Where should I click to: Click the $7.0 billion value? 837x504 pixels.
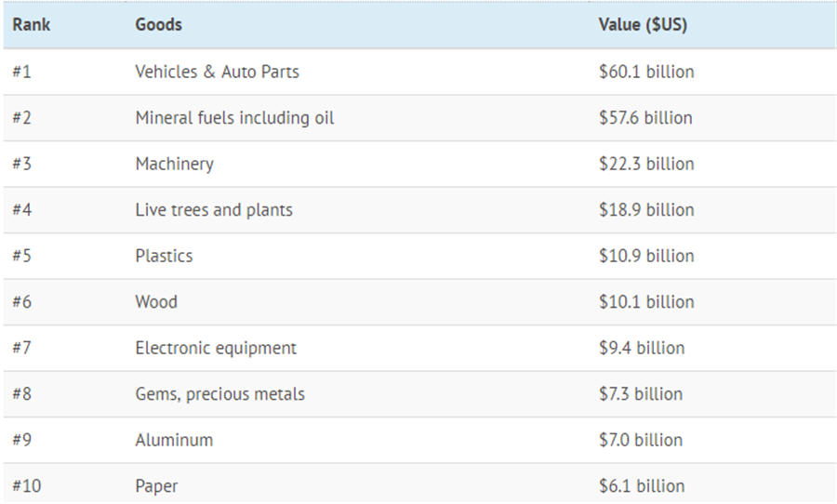tap(641, 440)
